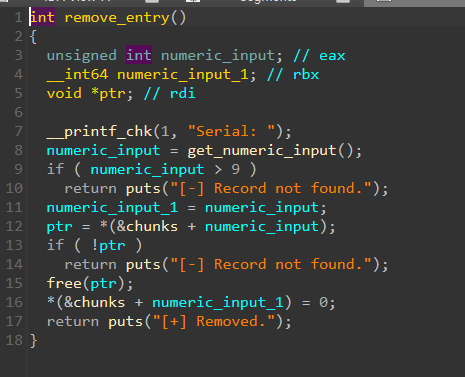Viewport: 465px width, 377px height.
Task: Click the __printf_chk call on line 7
Action: click(x=99, y=131)
